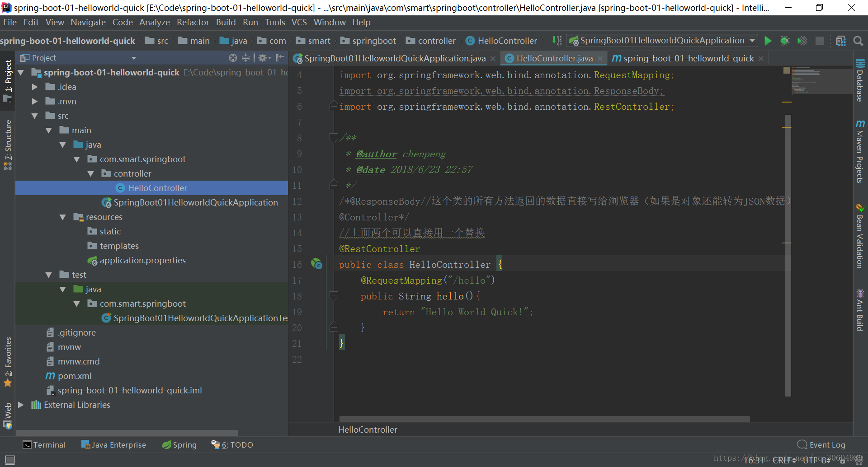The height and width of the screenshot is (467, 868).
Task: Click the build project sort icon
Action: 557,41
